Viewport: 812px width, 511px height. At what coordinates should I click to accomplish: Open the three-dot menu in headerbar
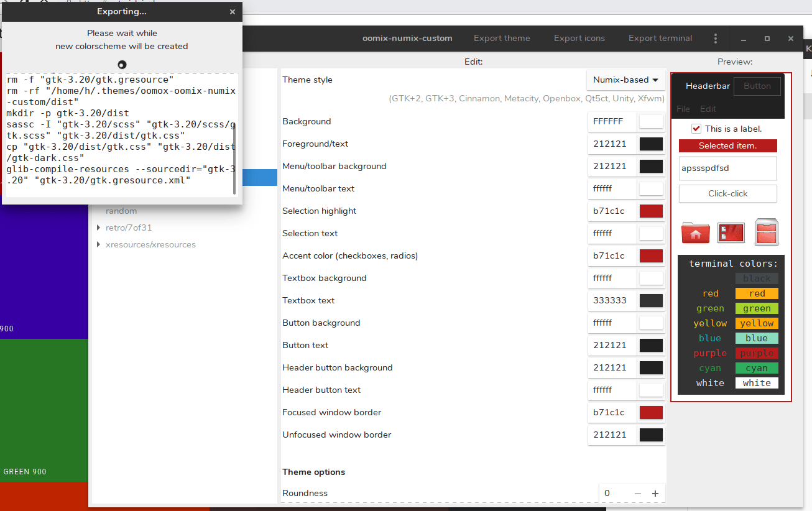pos(716,39)
